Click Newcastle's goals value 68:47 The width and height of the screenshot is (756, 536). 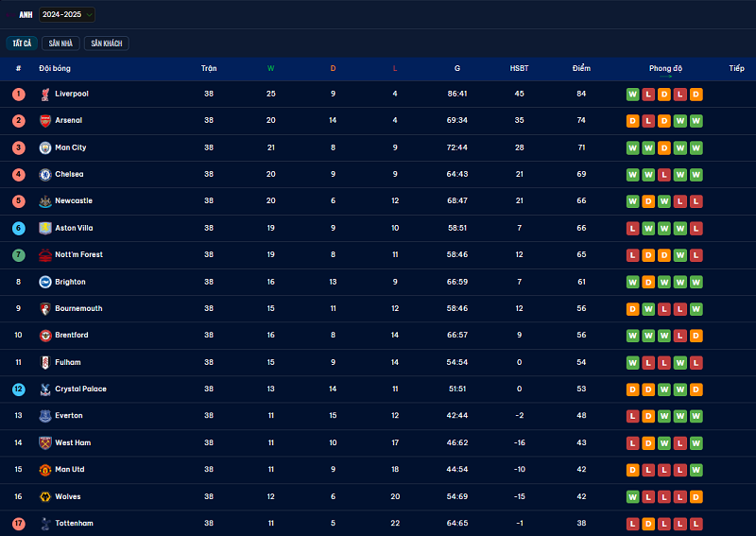457,200
